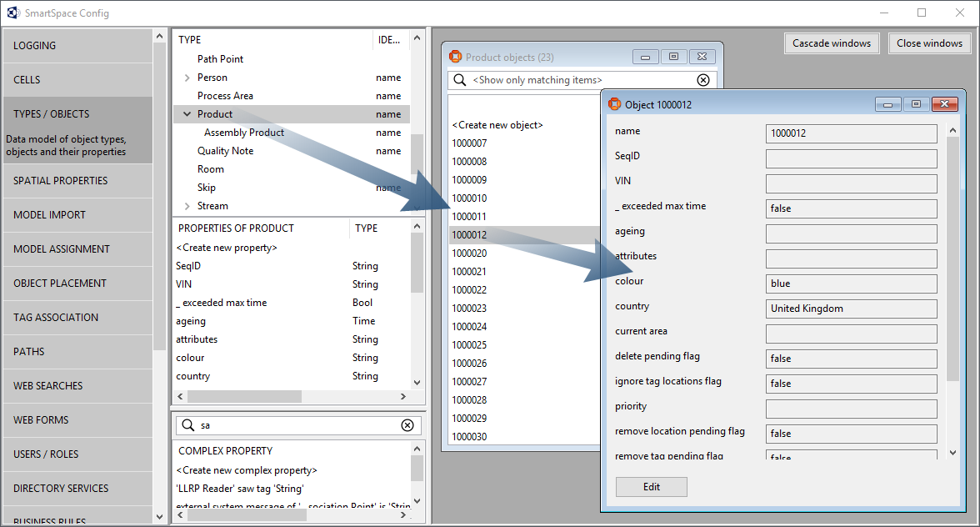The image size is (980, 527).
Task: Open USERS / ROLES section
Action: 77,454
